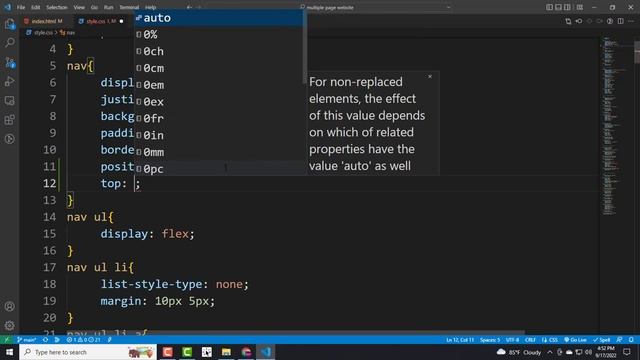The image size is (640, 360).
Task: Open the Source Control view
Action: point(9,62)
